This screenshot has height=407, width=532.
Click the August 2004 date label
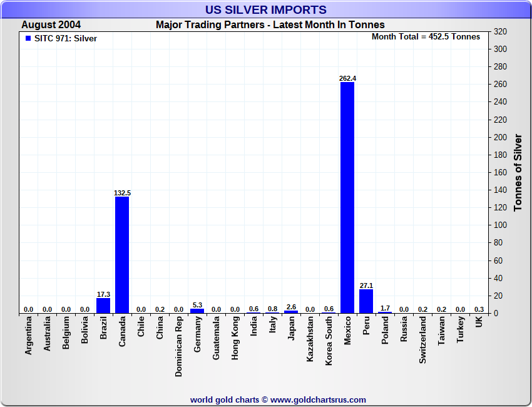(51, 25)
